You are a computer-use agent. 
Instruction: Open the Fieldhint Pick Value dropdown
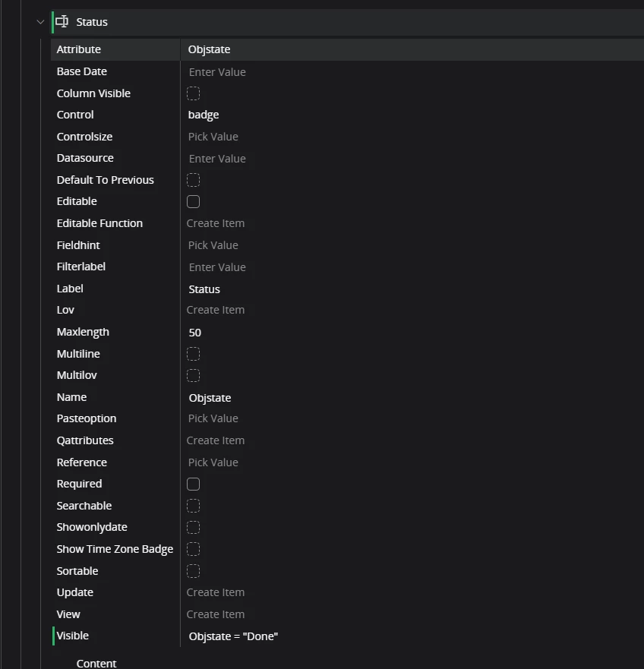coord(213,245)
